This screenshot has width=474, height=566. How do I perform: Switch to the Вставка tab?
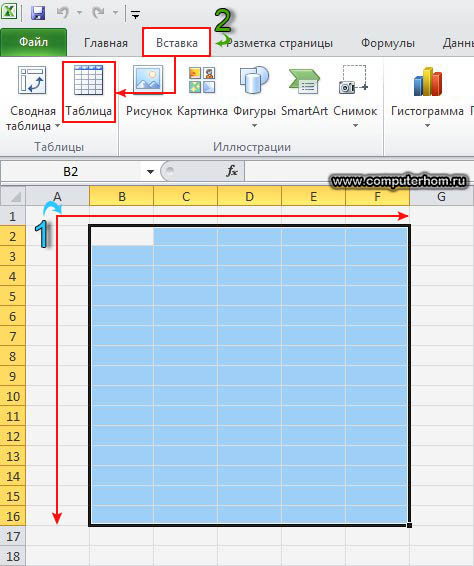(x=177, y=43)
